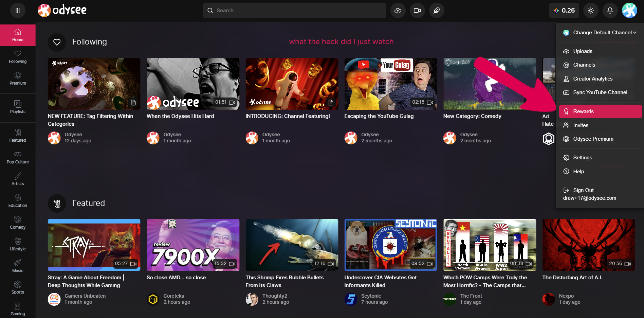This screenshot has height=318, width=644.
Task: Open Stray game video thumbnail
Action: coord(94,245)
